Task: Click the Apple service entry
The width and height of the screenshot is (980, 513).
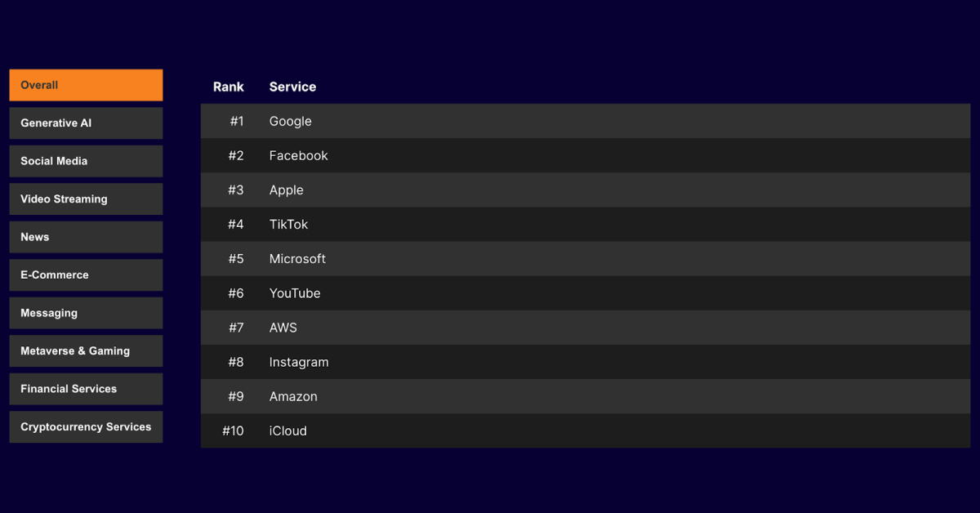Action: [286, 190]
